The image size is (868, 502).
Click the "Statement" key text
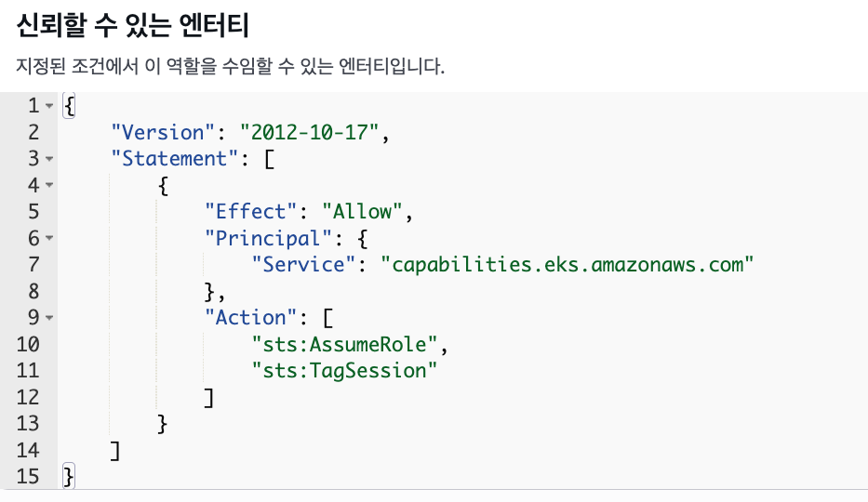click(175, 159)
